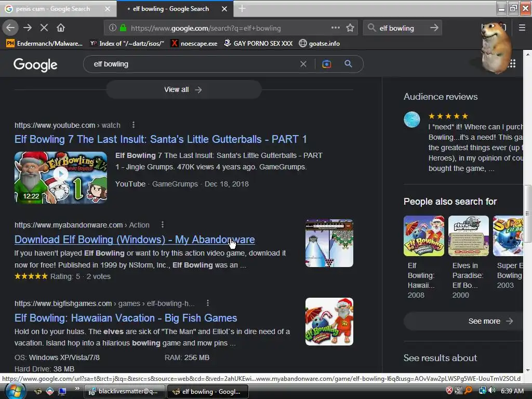
Task: Open options for the myabandonware.com result
Action: [163, 224]
